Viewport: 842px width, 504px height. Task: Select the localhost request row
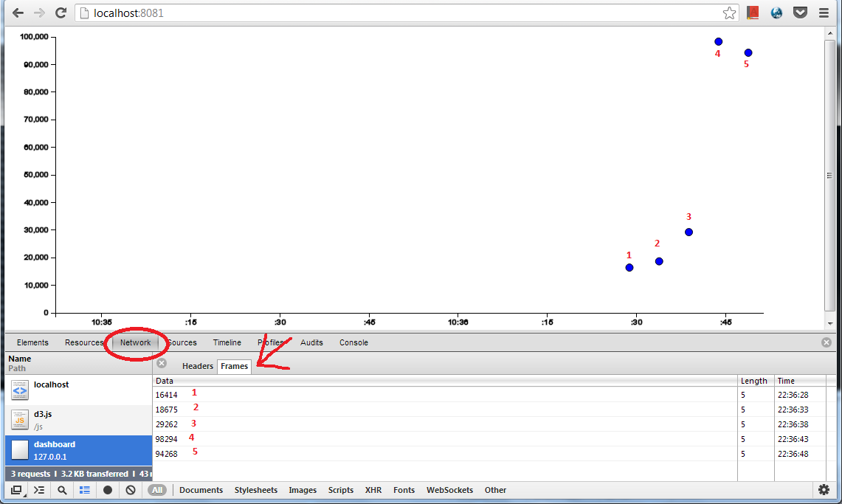coord(79,390)
